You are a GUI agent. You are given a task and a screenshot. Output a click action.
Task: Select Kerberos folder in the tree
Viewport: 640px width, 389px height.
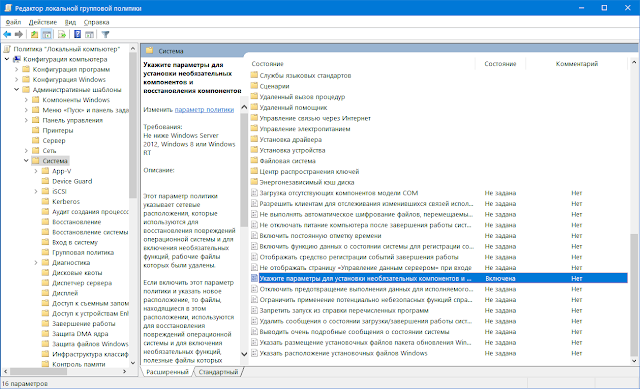tap(66, 202)
